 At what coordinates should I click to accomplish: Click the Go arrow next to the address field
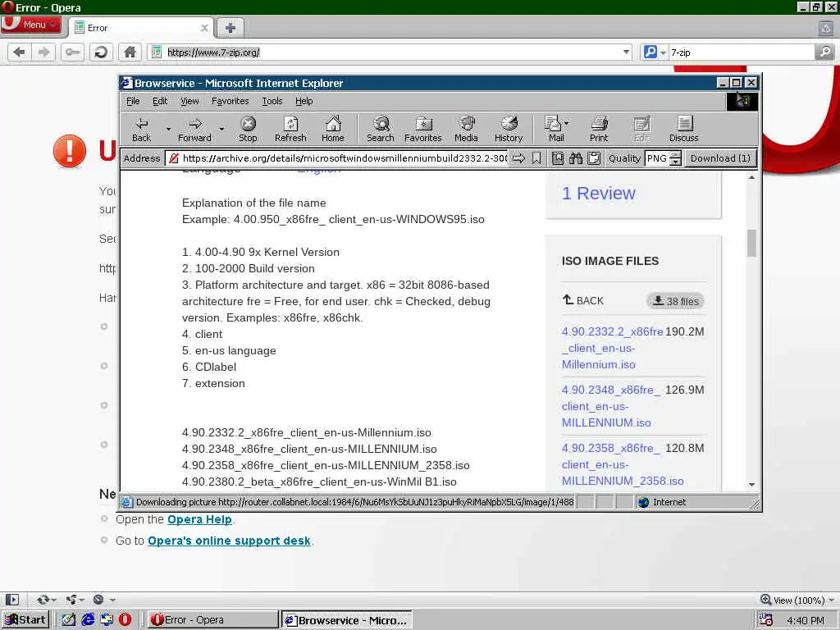pyautogui.click(x=518, y=158)
